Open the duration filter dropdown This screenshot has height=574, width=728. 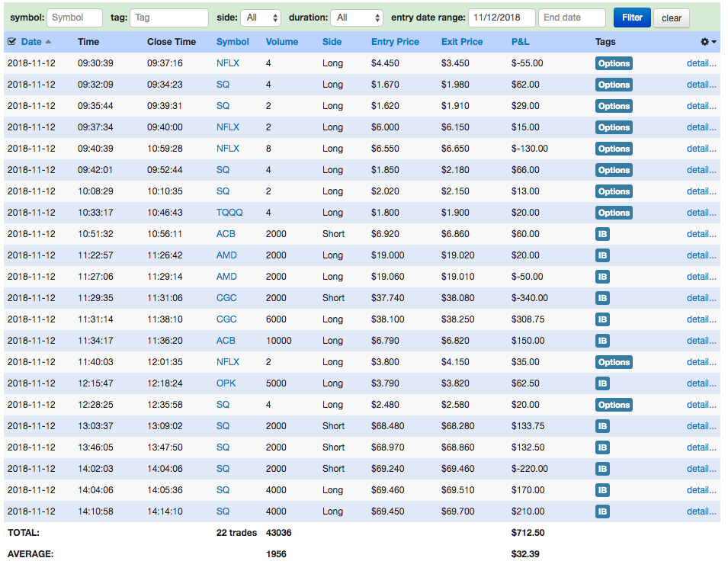pyautogui.click(x=357, y=18)
